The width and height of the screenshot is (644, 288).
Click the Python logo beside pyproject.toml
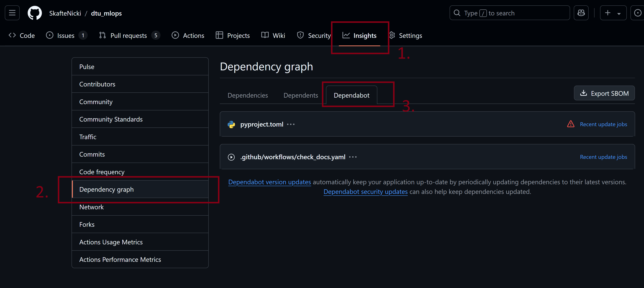tap(231, 125)
